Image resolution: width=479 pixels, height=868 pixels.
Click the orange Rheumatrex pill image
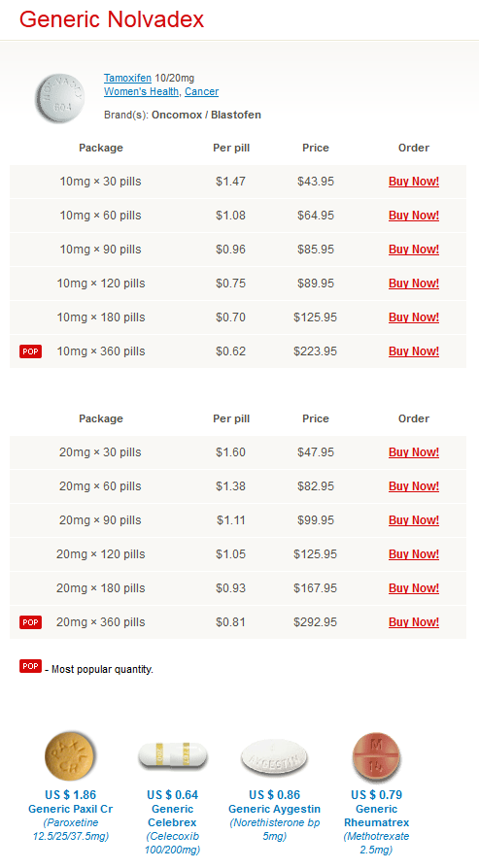pos(376,755)
